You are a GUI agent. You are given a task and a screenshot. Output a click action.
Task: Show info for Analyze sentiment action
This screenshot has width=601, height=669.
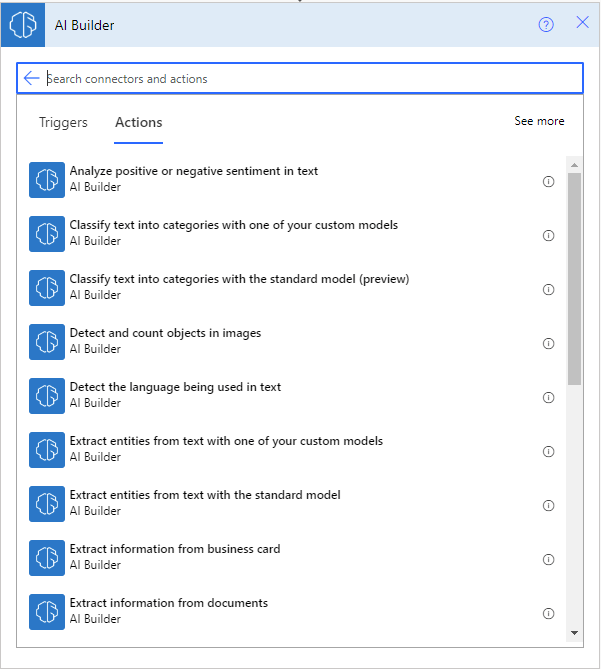coord(548,182)
